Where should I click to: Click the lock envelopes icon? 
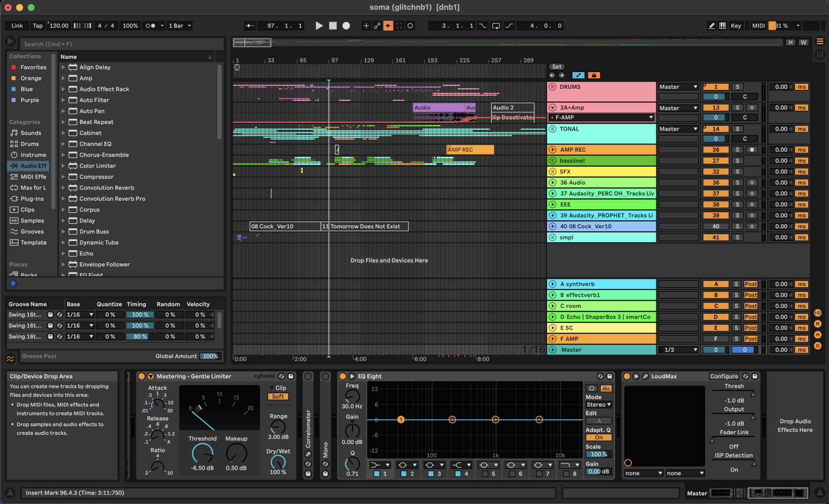point(594,75)
